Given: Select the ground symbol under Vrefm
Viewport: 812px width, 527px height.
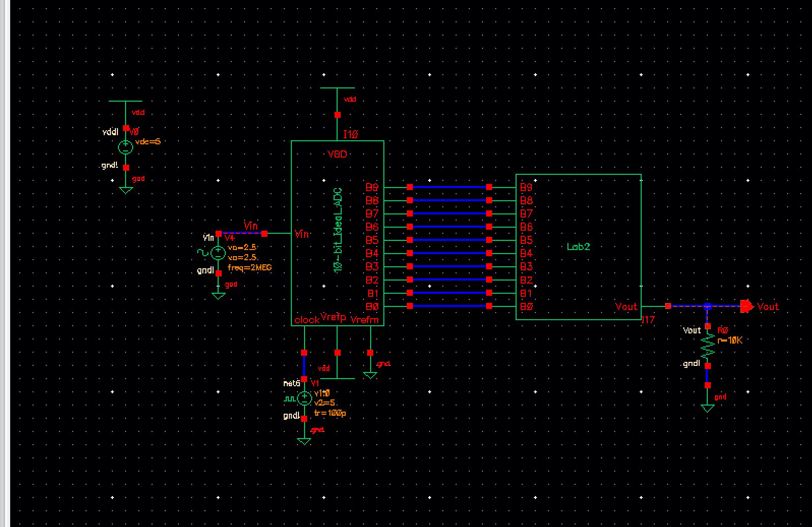Looking at the screenshot, I should pos(370,375).
